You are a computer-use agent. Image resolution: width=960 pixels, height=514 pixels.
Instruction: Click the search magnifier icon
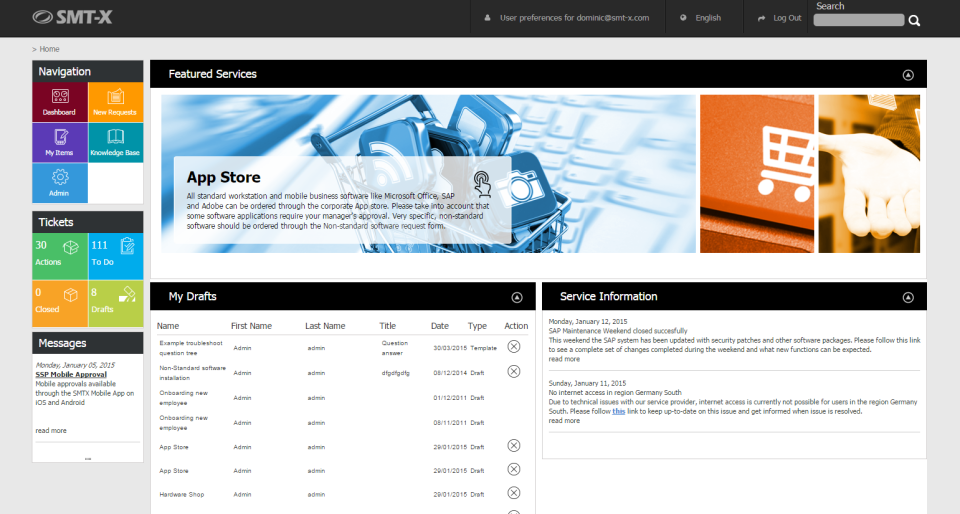[x=914, y=21]
